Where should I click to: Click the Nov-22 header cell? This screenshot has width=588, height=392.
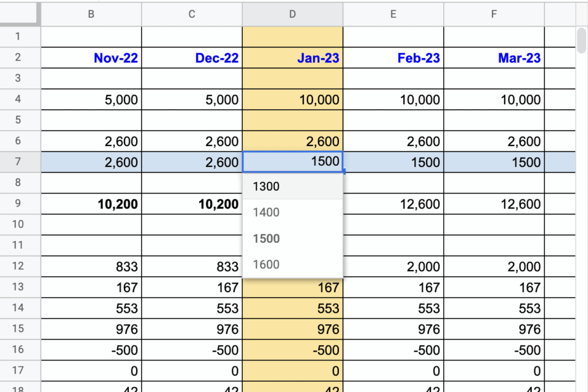91,58
